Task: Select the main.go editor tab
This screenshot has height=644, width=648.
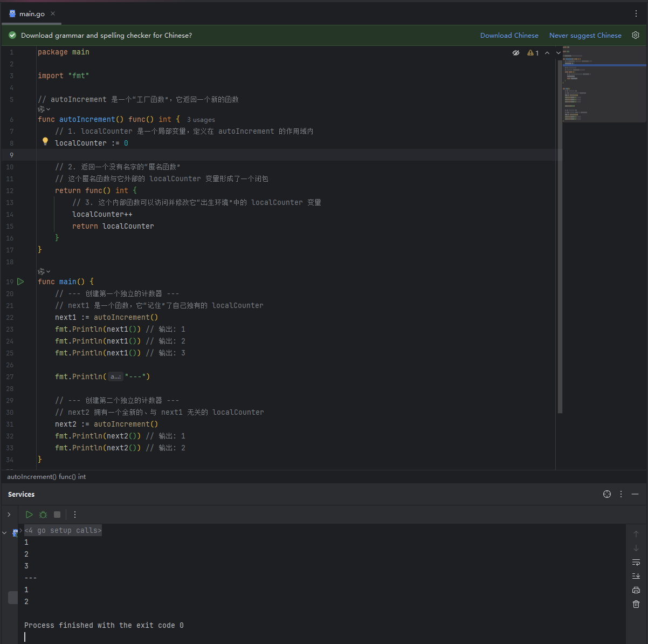Action: (x=31, y=14)
